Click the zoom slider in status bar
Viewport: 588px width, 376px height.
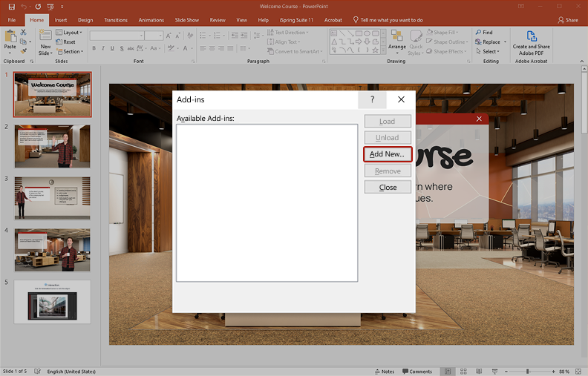(x=528, y=371)
